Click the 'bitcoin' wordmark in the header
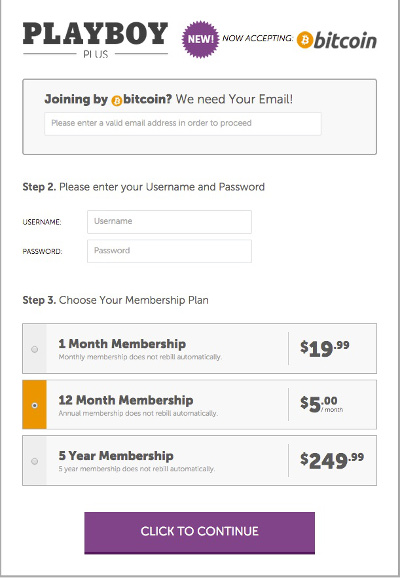The image size is (400, 578). point(345,40)
